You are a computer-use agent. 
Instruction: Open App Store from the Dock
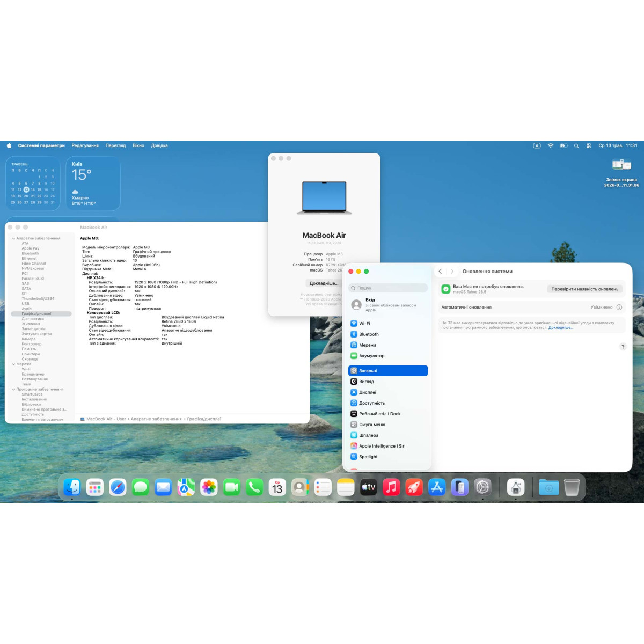[x=437, y=487]
